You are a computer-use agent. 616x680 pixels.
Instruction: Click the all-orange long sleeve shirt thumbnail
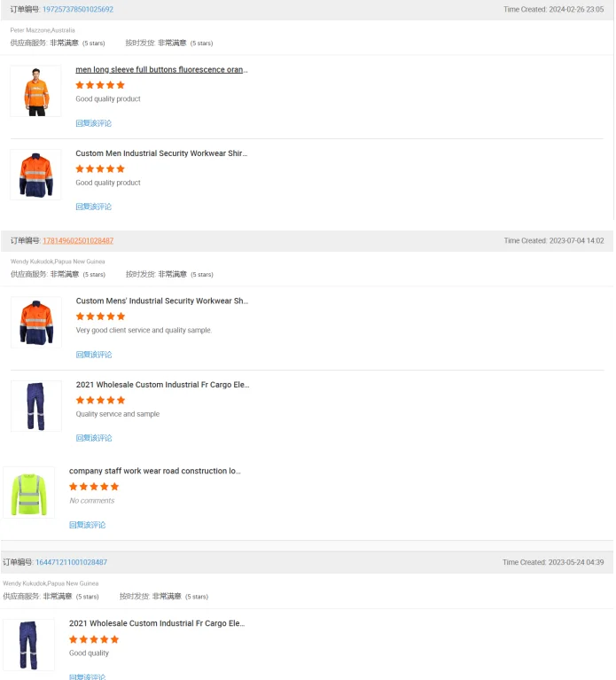coord(35,90)
